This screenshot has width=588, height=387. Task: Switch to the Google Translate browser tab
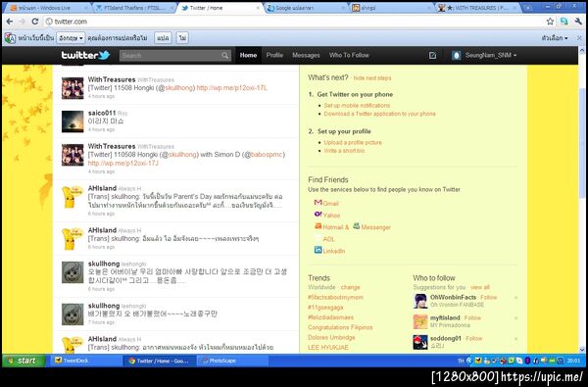tap(305, 8)
